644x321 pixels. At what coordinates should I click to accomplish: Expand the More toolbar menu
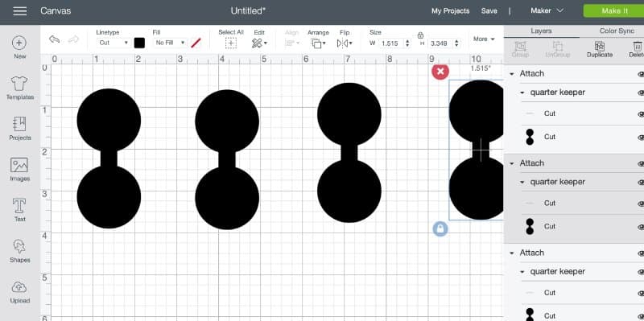tap(484, 39)
